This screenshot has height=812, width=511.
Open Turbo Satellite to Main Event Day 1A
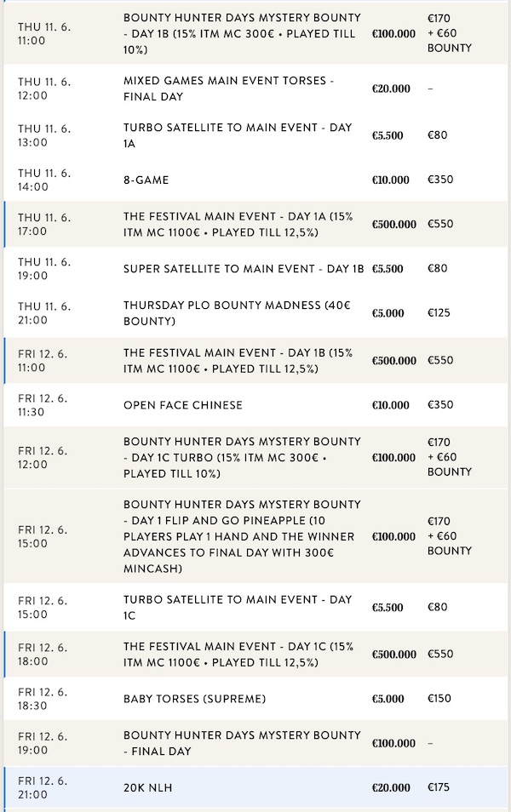[x=255, y=135]
